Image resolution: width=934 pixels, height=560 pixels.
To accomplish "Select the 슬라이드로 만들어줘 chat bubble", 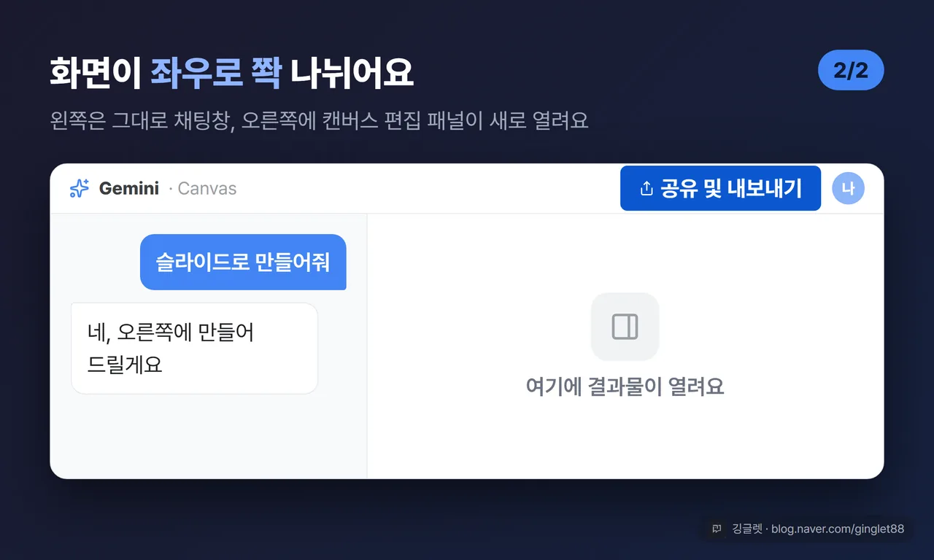I will 243,262.
